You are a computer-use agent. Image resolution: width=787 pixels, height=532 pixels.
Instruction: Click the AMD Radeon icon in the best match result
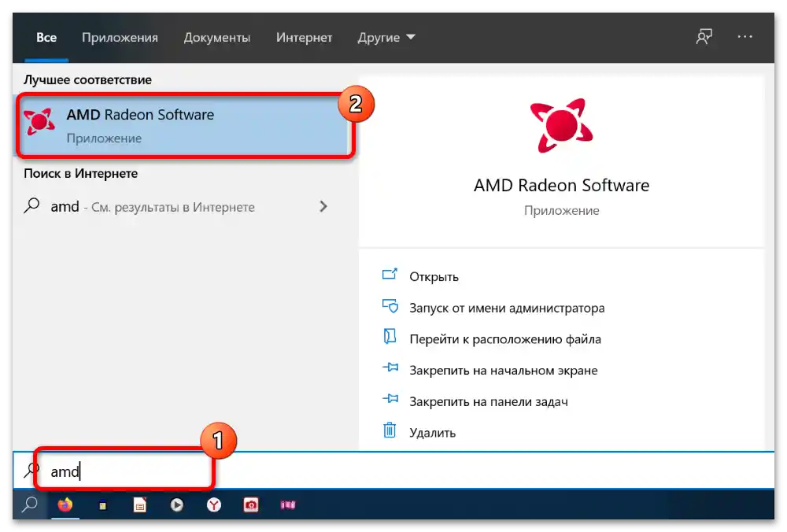[39, 121]
